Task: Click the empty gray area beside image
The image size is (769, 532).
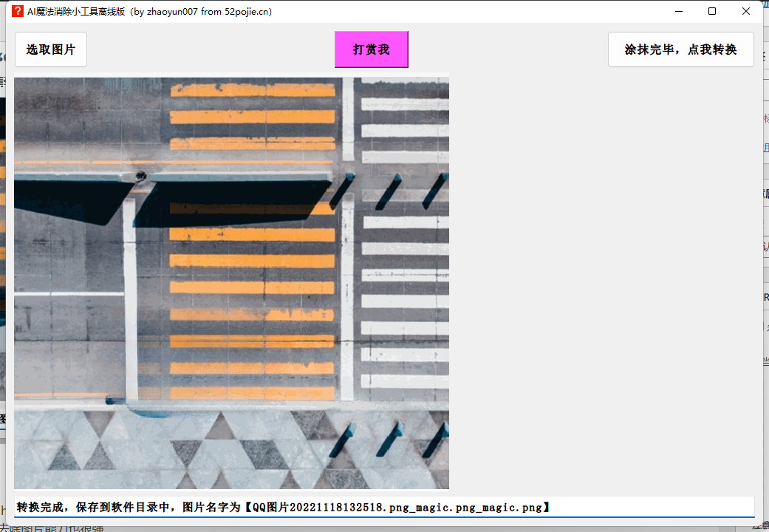Action: tap(606, 281)
